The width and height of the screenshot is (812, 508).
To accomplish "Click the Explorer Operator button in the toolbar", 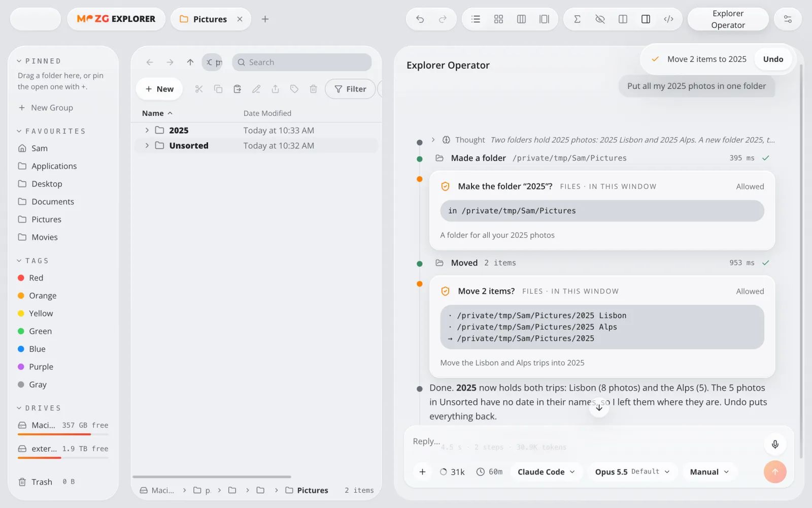I will [728, 19].
